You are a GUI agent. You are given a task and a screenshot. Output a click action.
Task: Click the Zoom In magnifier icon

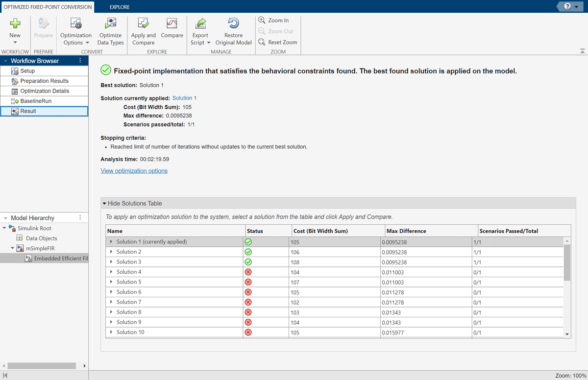262,21
